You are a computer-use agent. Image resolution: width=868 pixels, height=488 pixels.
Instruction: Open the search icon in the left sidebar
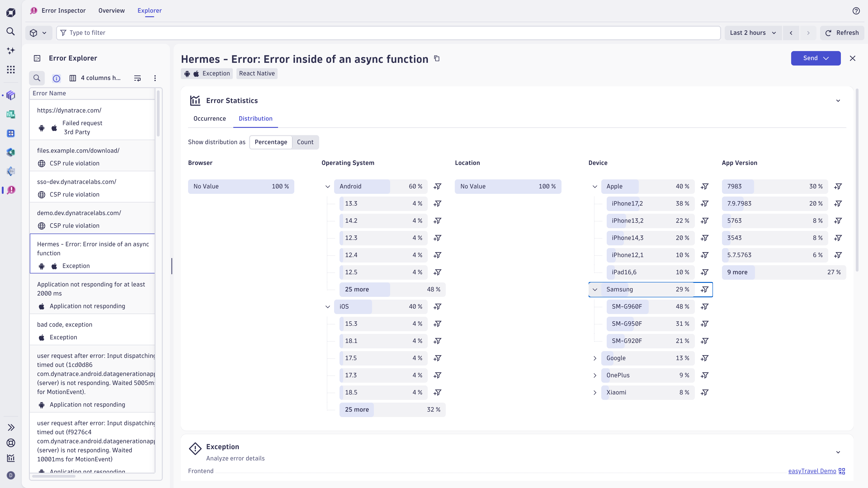(11, 31)
